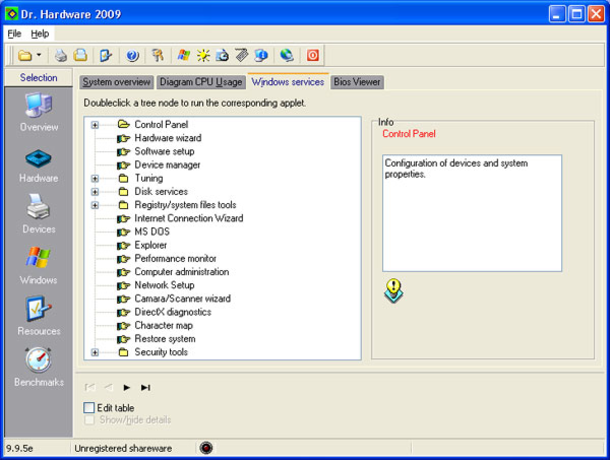Screen dimensions: 610x460
Task: Open Benchmarks from the sidebar
Action: (38, 366)
